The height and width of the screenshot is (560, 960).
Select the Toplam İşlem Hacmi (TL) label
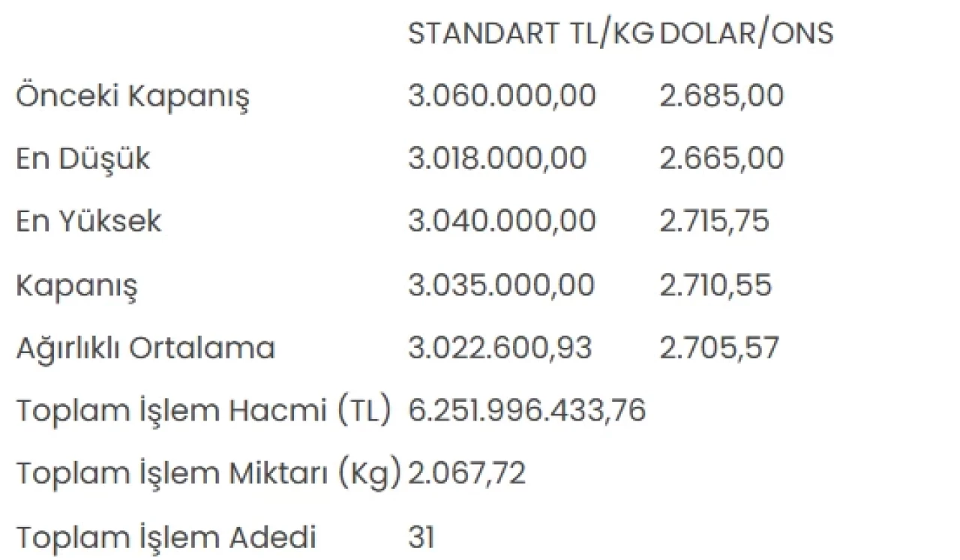(203, 411)
